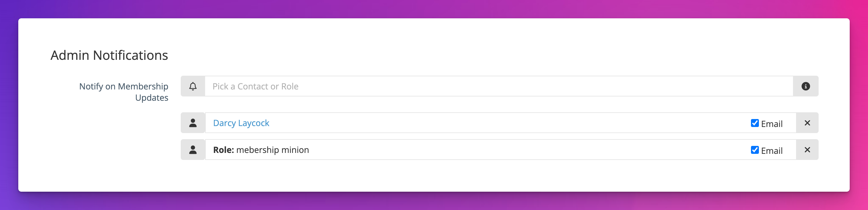The image size is (868, 210).
Task: Click the person icon beside Darcy Laycock
Action: click(193, 123)
